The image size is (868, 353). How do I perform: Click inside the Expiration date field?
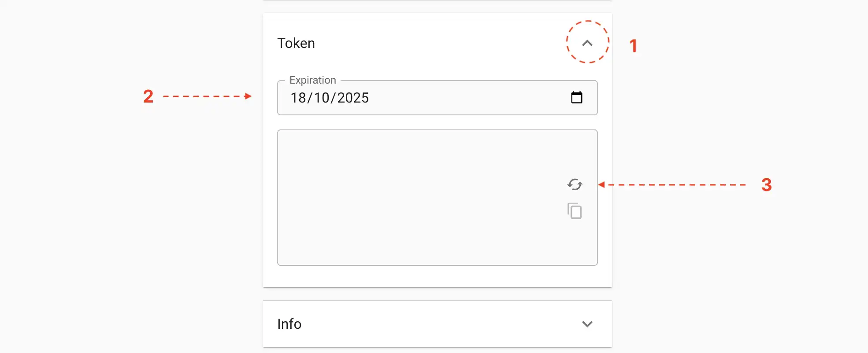coord(397,98)
